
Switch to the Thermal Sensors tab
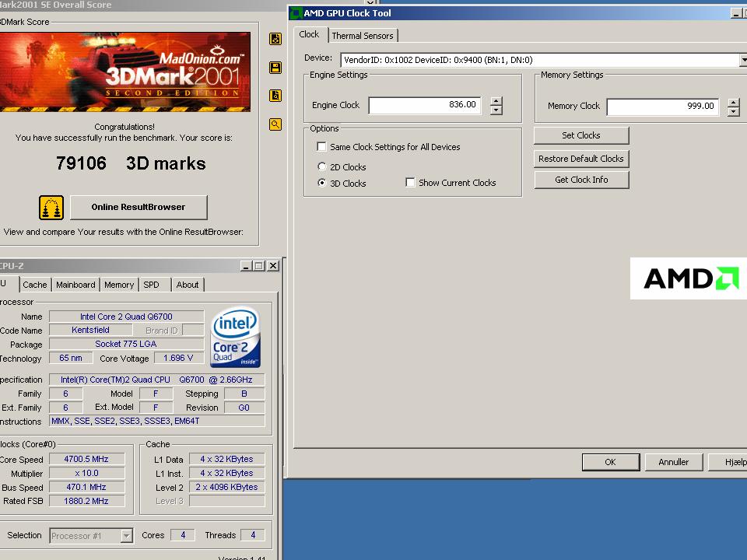click(x=363, y=36)
